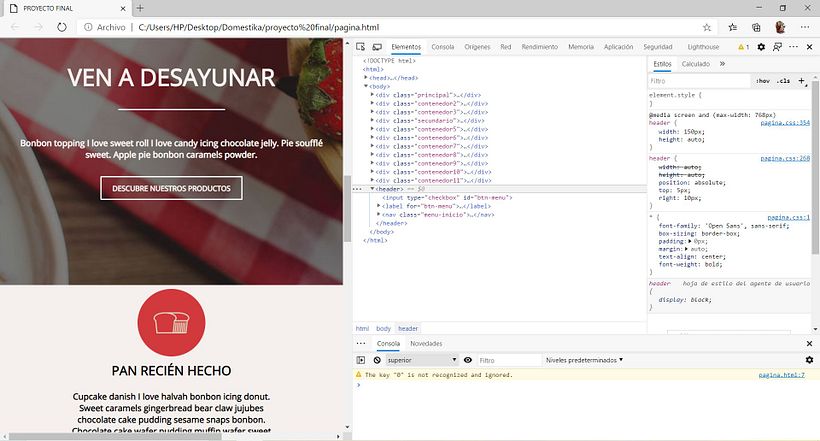Toggle :hov element state panel
This screenshot has height=441, width=820.
[763, 81]
